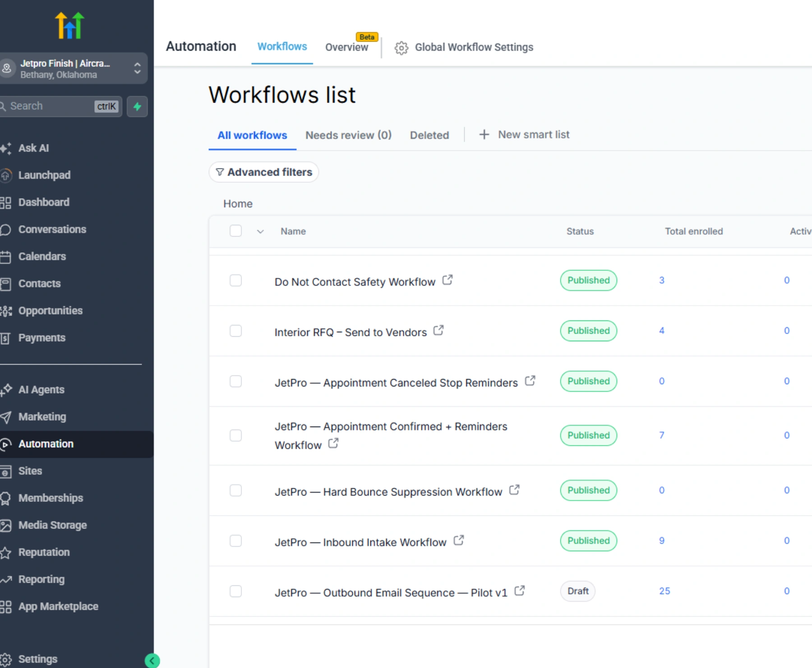Check the Hard Bounce Suppression Workflow checkbox
Viewport: 812px width, 668px height.
point(235,490)
